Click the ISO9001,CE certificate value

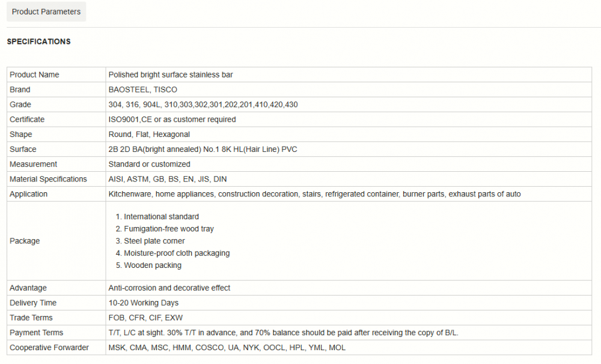click(x=172, y=120)
